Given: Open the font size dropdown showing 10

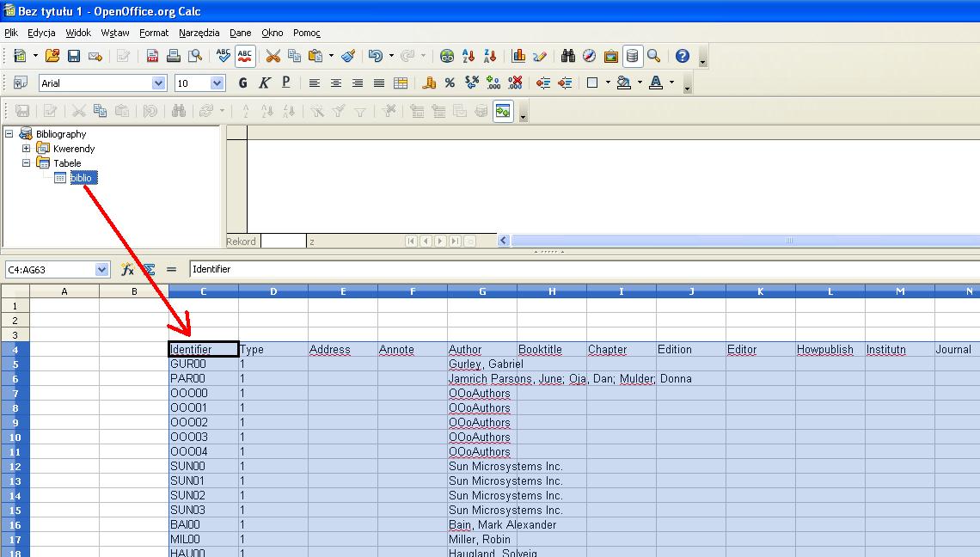Looking at the screenshot, I should click(217, 83).
